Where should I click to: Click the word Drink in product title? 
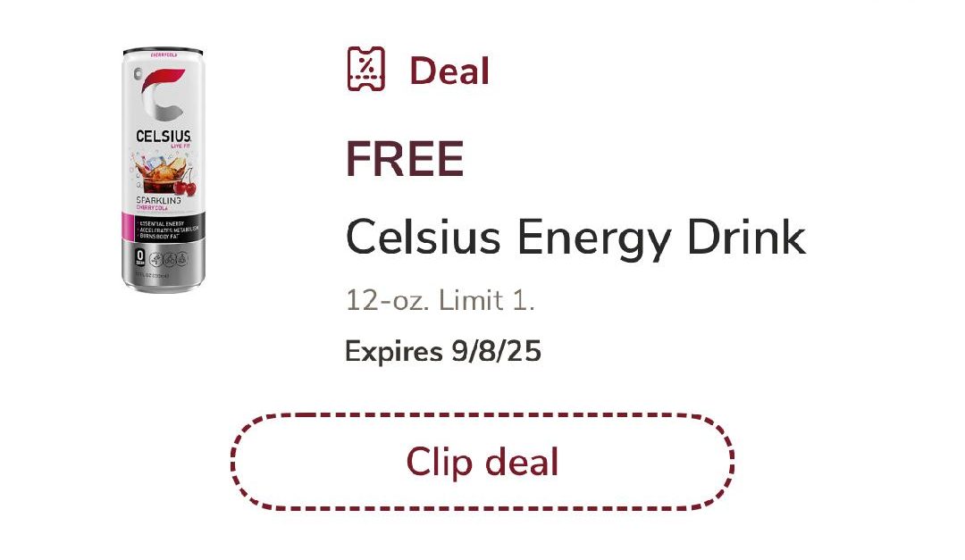coord(746,237)
